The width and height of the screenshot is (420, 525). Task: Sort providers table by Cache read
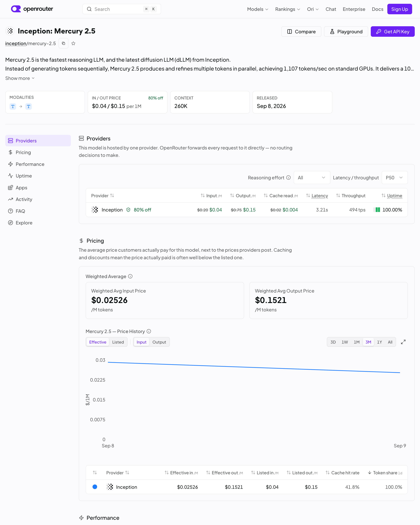click(x=281, y=196)
